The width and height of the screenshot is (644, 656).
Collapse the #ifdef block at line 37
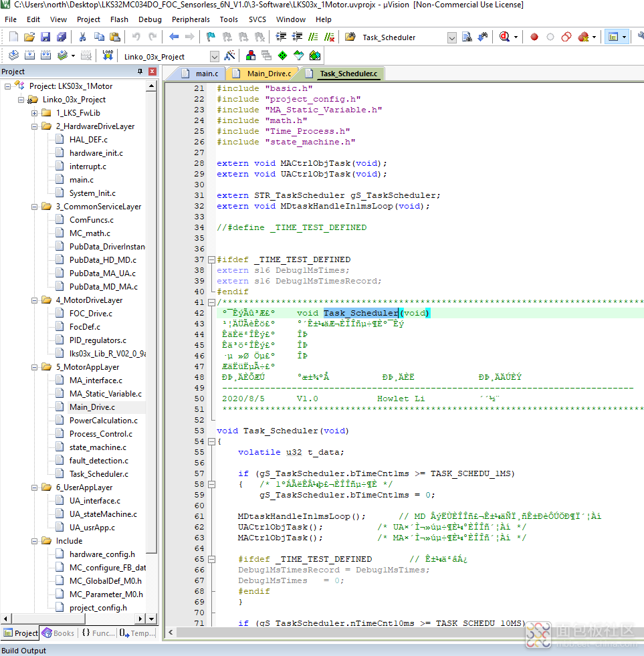click(x=212, y=260)
